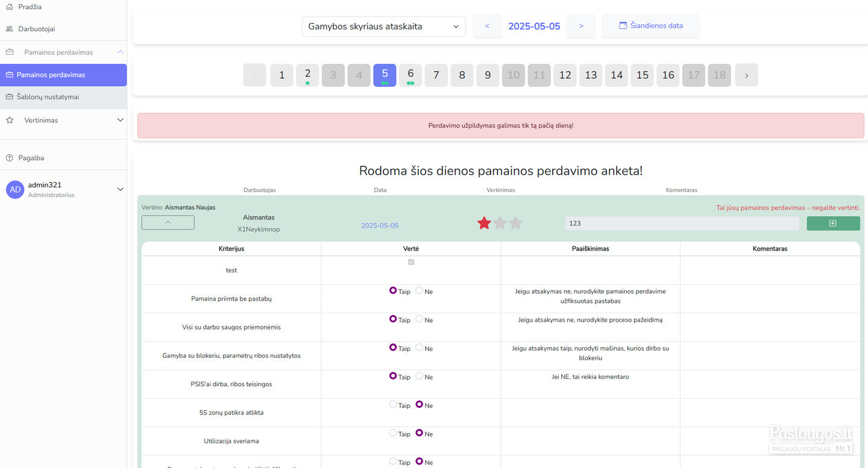The height and width of the screenshot is (468, 868).
Task: Click the home icon beside Pradžia
Action: point(9,7)
